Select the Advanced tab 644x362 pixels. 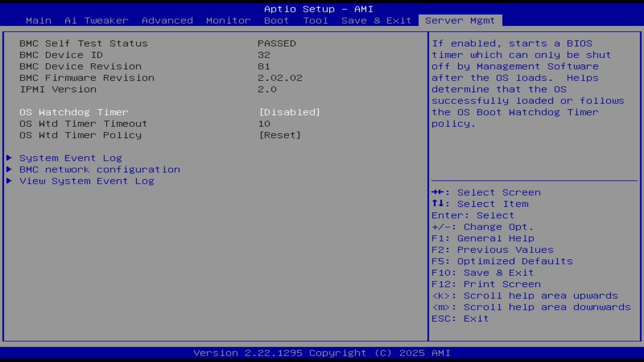167,20
